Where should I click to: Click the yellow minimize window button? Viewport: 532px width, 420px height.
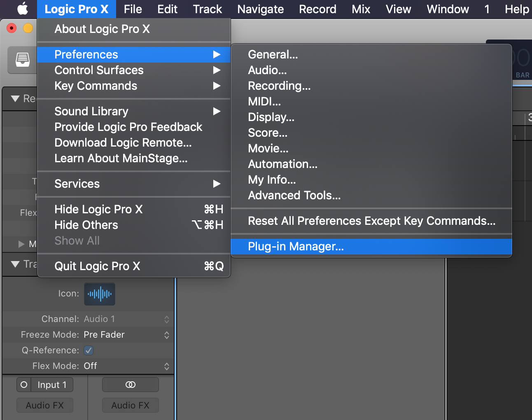pos(28,28)
